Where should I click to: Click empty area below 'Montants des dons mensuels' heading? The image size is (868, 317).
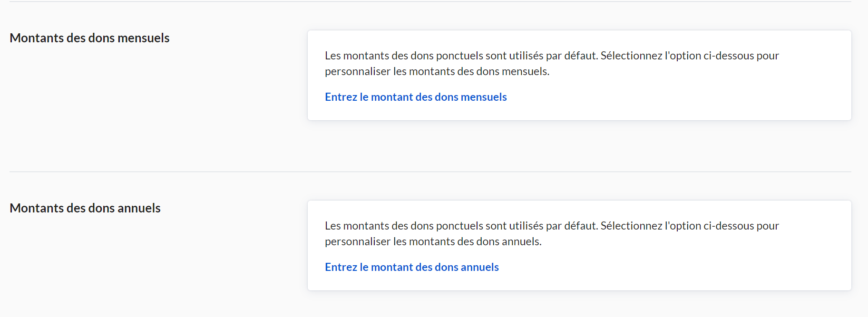pos(119,95)
